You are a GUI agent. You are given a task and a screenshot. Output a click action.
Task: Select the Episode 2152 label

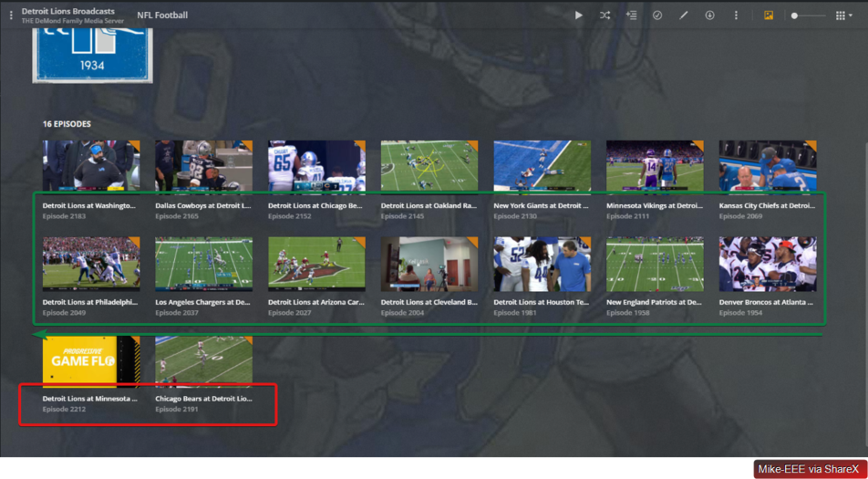290,216
